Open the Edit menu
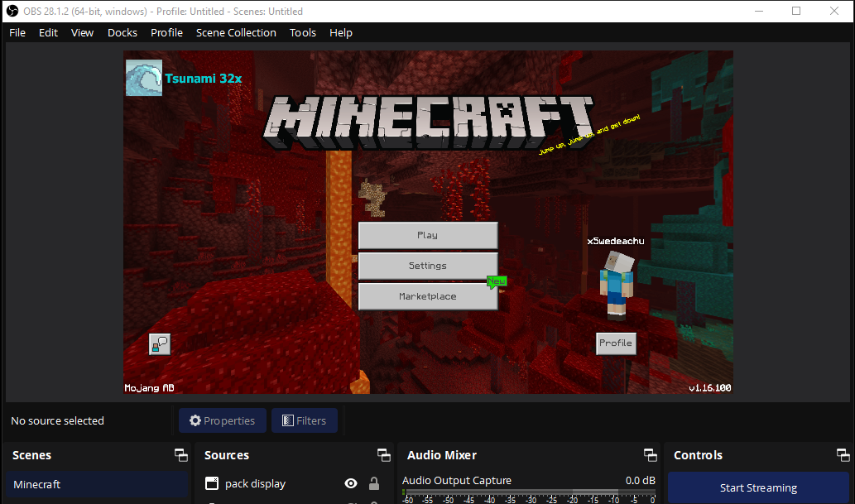Viewport: 855px width, 504px height. tap(47, 32)
